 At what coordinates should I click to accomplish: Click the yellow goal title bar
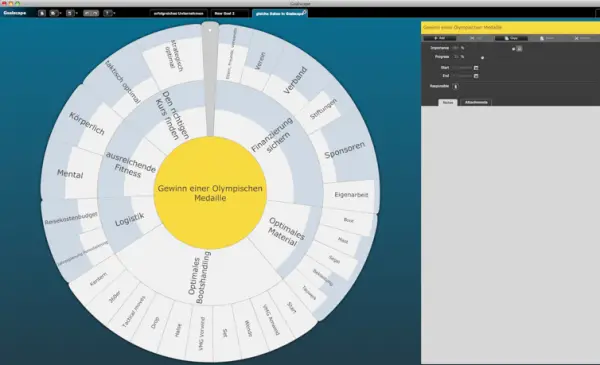tap(510, 28)
